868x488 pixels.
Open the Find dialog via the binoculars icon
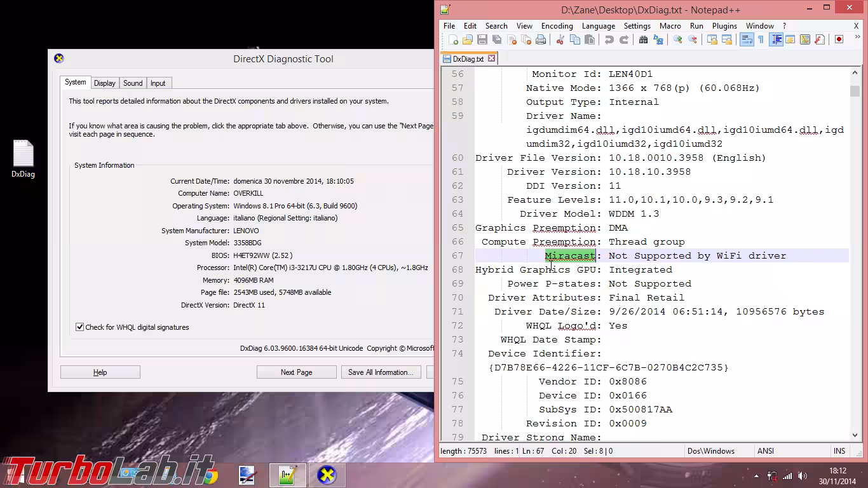[x=644, y=39]
